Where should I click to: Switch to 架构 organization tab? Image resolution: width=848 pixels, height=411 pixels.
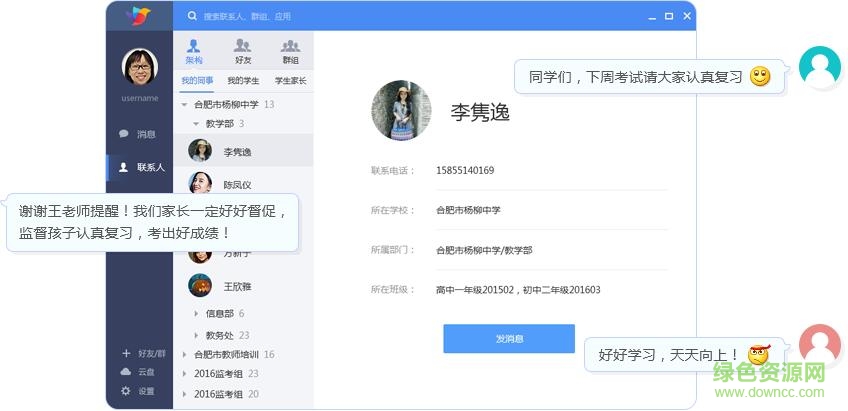(194, 52)
